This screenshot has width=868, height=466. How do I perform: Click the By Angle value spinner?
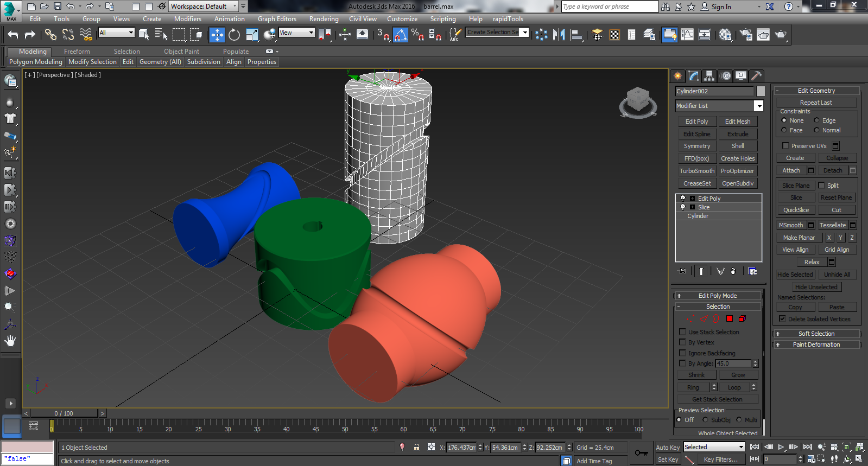click(x=755, y=363)
